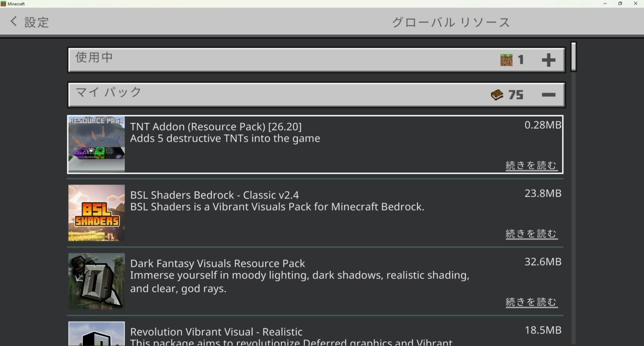Click the グローバル リソース page title
The width and height of the screenshot is (644, 346).
click(451, 22)
